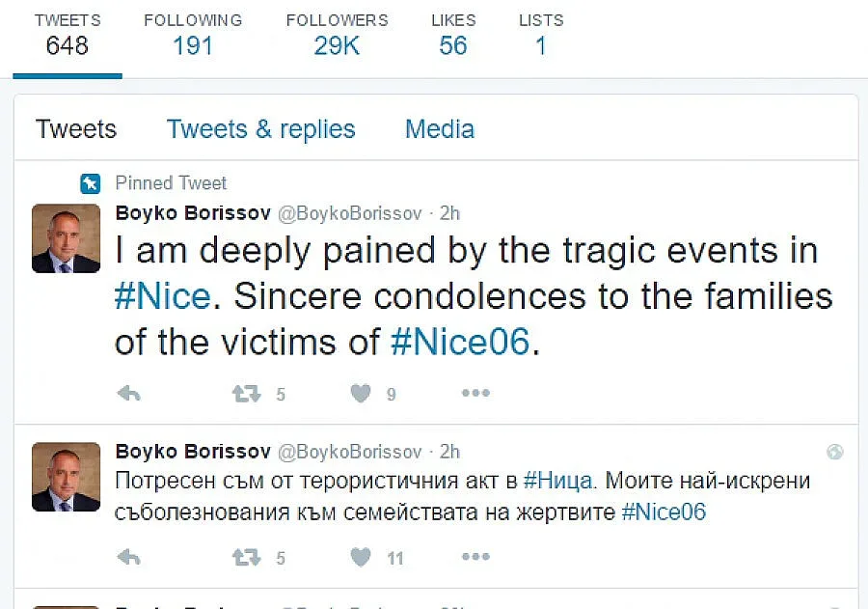
Task: Switch to Tweets & replies tab
Action: click(260, 129)
